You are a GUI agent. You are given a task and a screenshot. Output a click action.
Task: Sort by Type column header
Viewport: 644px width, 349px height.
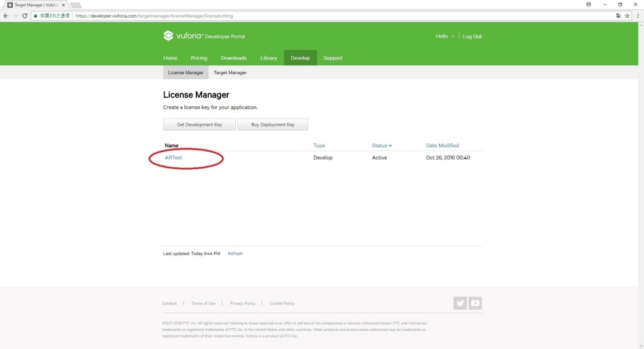pos(319,145)
